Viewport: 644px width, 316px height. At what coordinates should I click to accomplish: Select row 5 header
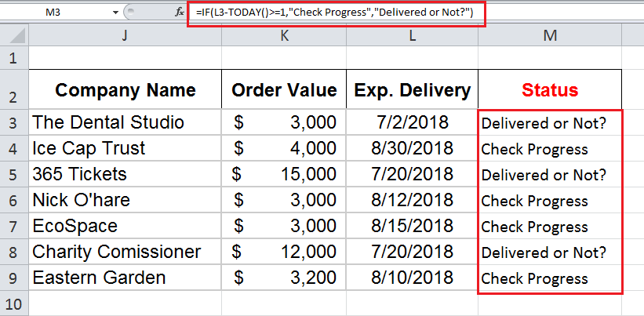coord(13,174)
